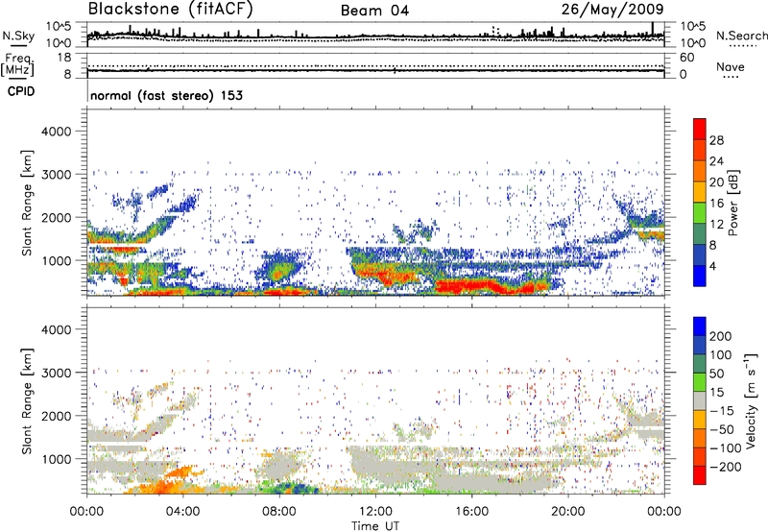Click the '20:00' time tick label
This screenshot has height=532, width=768.
click(x=568, y=512)
